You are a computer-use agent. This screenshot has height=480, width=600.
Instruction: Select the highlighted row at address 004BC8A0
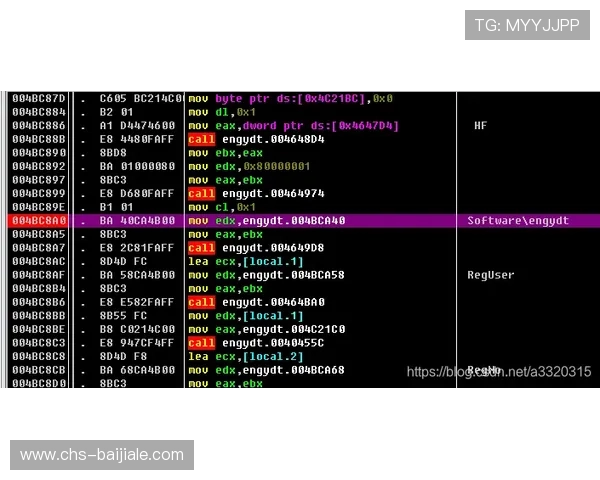pyautogui.click(x=300, y=220)
